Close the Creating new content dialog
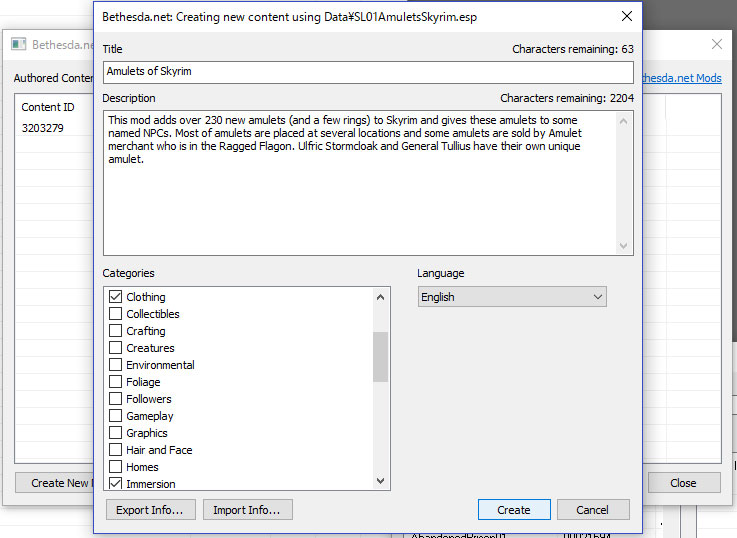Image resolution: width=737 pixels, height=538 pixels. [x=627, y=16]
